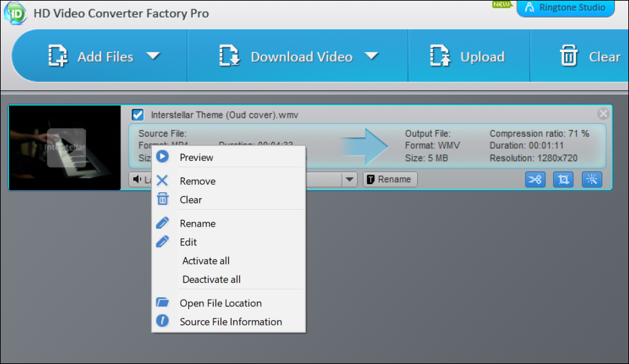The height and width of the screenshot is (364, 629).
Task: Click the Interstellar video thumbnail
Action: click(64, 147)
